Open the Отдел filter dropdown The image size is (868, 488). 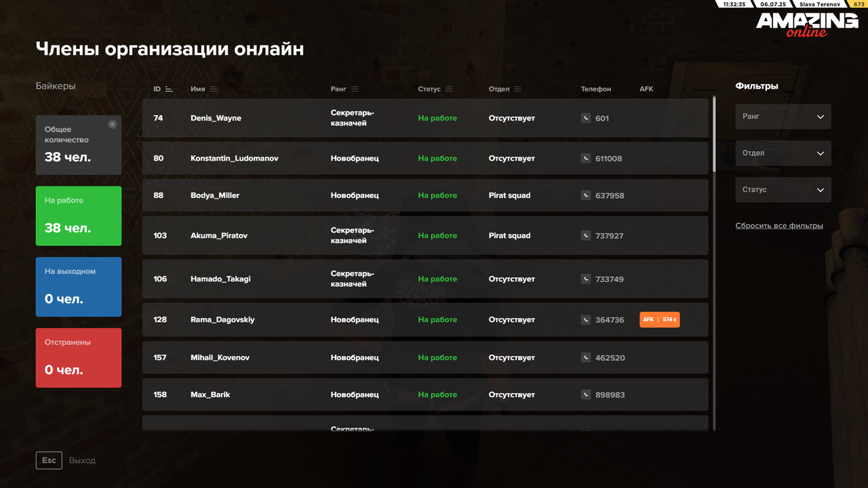pos(783,152)
